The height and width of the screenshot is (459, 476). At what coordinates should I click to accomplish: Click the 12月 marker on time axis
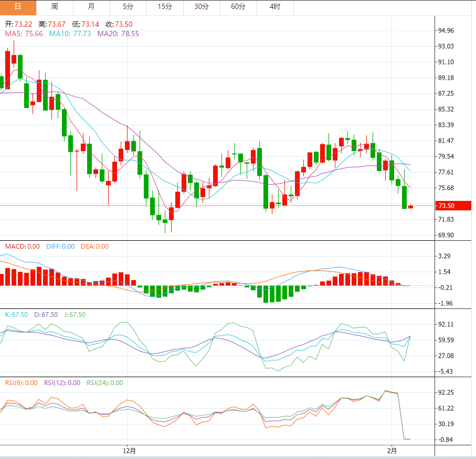coord(129,450)
